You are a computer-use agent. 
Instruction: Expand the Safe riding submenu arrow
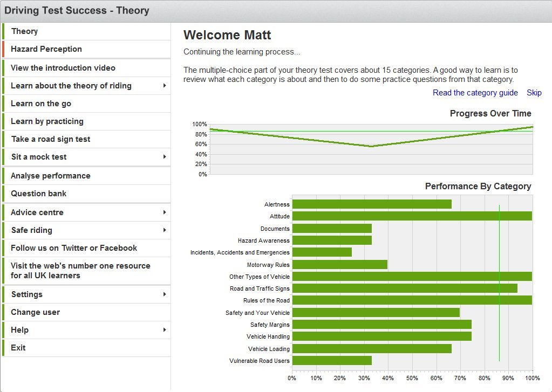click(164, 230)
